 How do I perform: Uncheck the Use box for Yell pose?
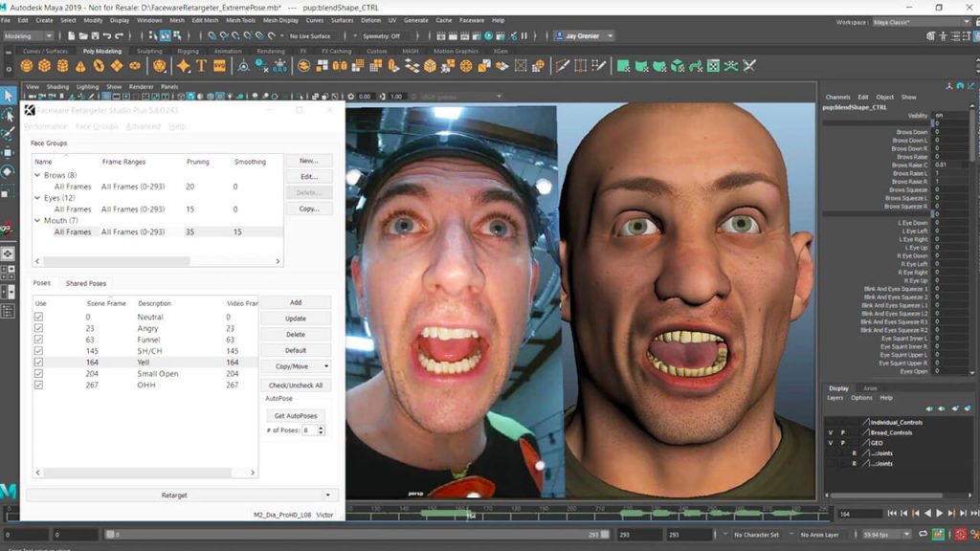click(x=38, y=363)
